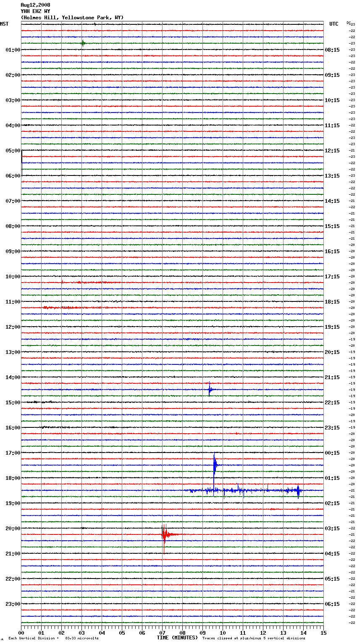The width and height of the screenshot is (357, 644).
Task: Click the 'YHH EHZ WY' station code
Action: (35, 11)
